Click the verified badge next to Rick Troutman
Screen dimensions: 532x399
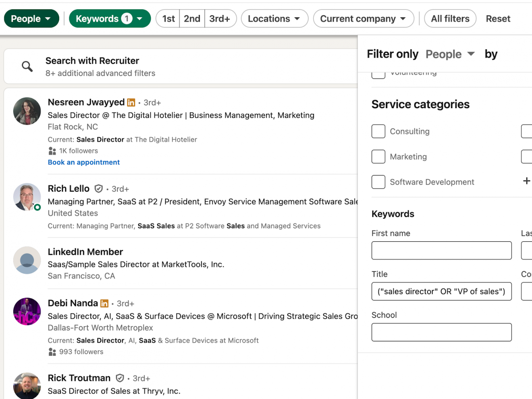pos(120,378)
